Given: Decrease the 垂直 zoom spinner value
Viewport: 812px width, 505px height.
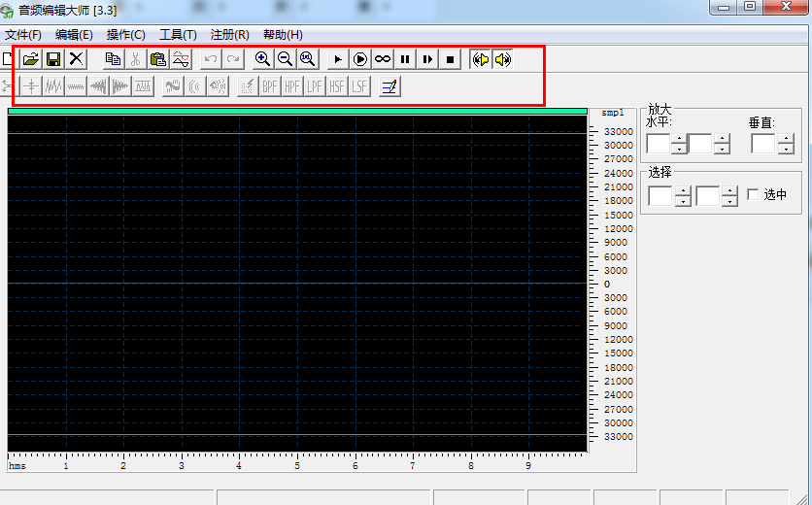Looking at the screenshot, I should click(786, 149).
